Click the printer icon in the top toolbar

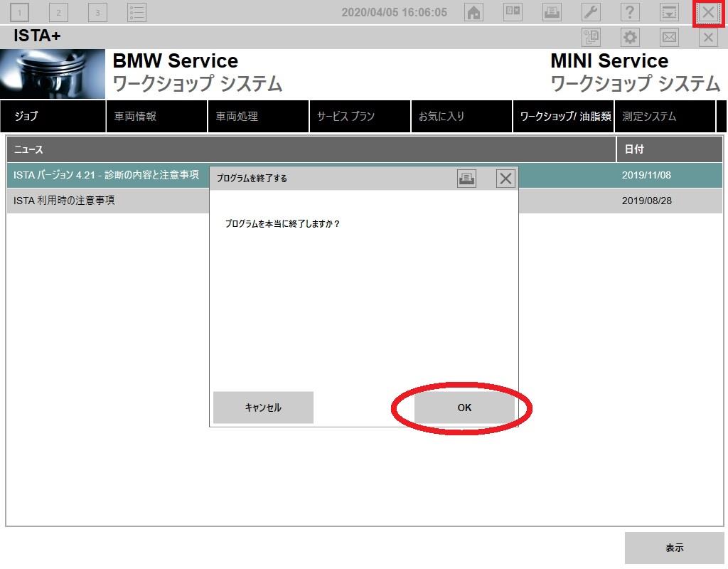(552, 12)
